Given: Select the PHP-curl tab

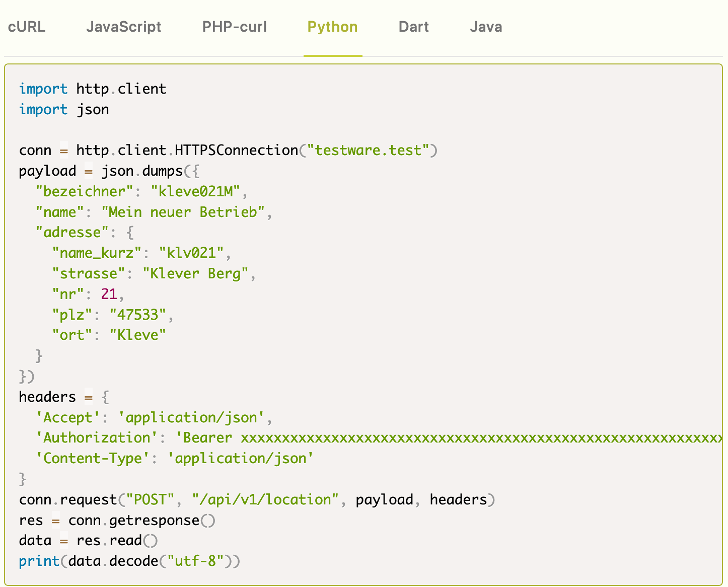Looking at the screenshot, I should pyautogui.click(x=235, y=27).
